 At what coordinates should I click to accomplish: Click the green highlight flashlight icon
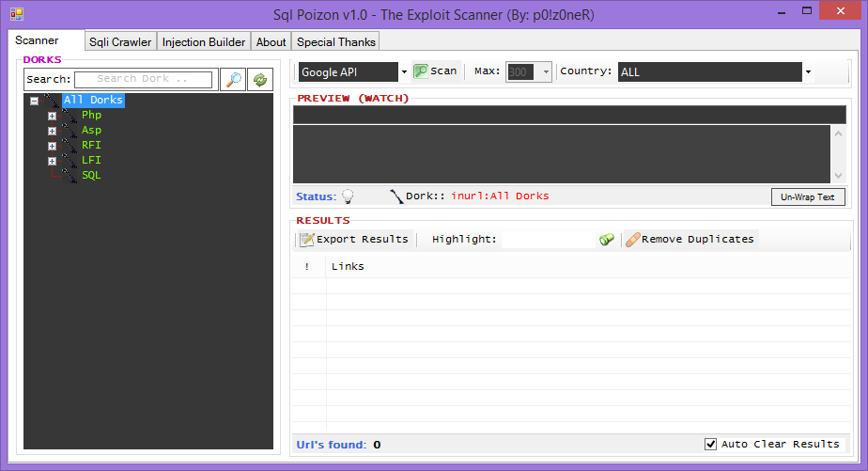607,240
